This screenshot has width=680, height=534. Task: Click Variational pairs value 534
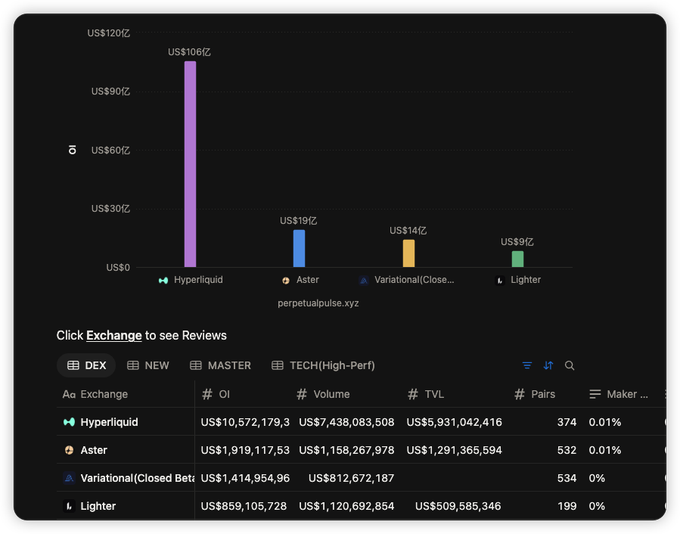(x=567, y=478)
